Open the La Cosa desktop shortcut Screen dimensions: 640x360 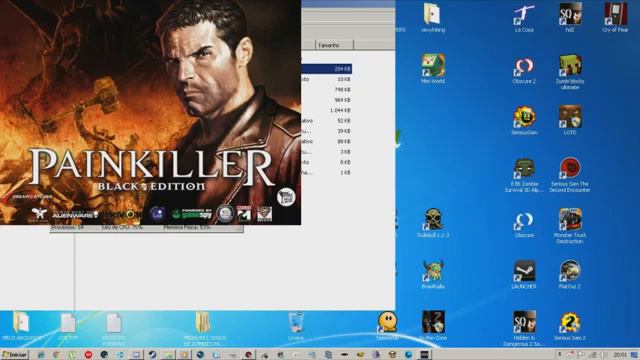point(524,17)
